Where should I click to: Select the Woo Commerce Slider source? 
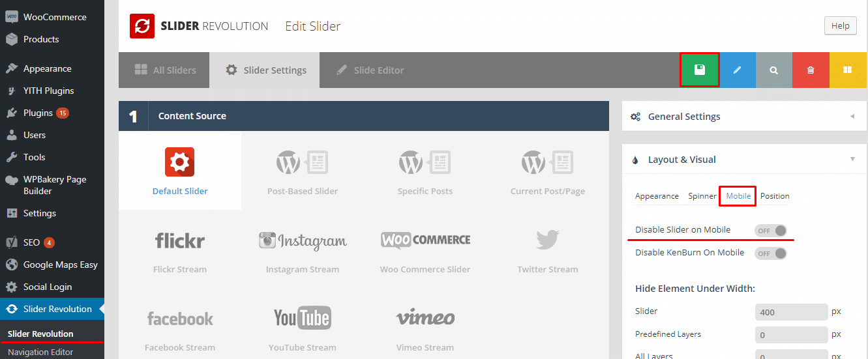(x=425, y=250)
